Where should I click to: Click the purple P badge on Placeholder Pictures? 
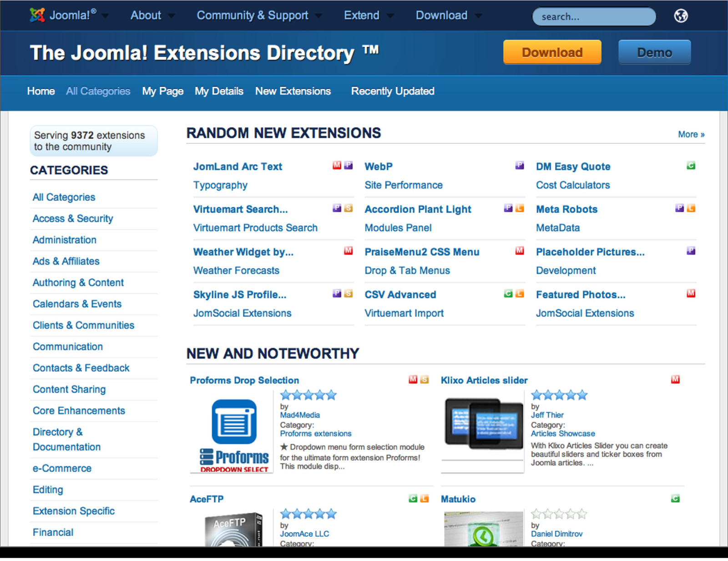pyautogui.click(x=691, y=250)
